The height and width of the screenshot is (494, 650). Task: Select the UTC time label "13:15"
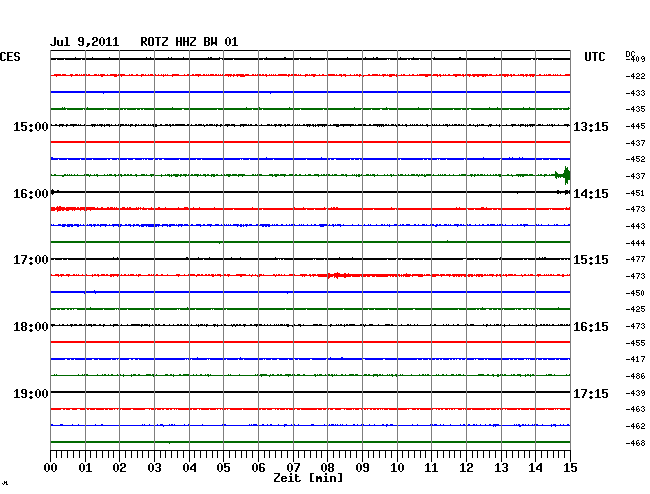pyautogui.click(x=591, y=126)
